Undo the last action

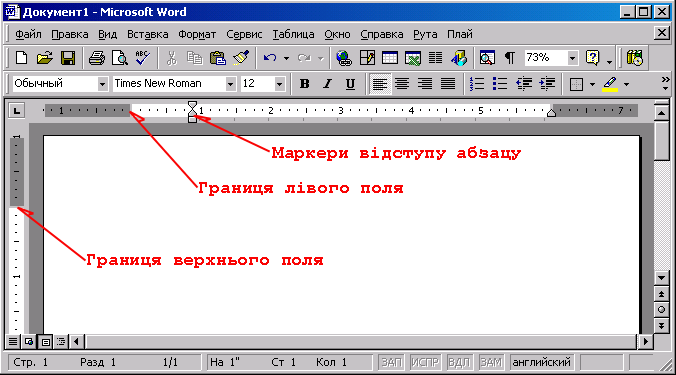click(x=270, y=58)
